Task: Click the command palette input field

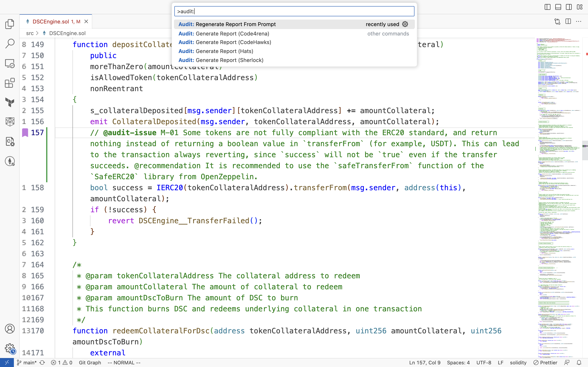Action: (x=293, y=11)
